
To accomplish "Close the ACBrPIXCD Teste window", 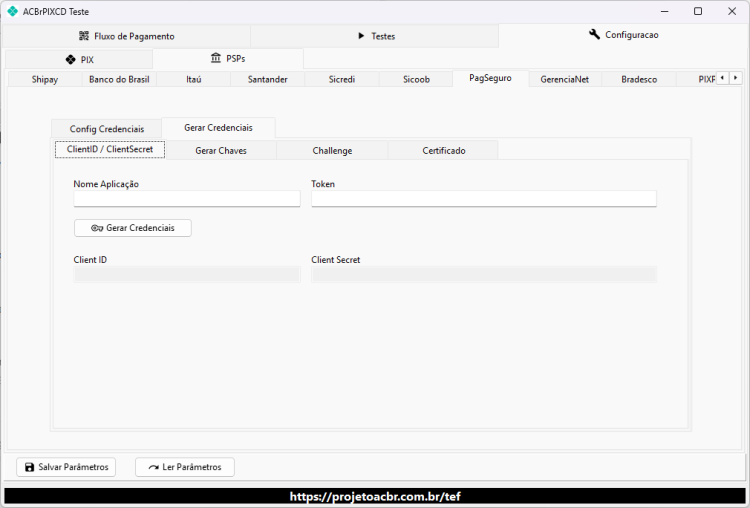I will click(x=732, y=11).
